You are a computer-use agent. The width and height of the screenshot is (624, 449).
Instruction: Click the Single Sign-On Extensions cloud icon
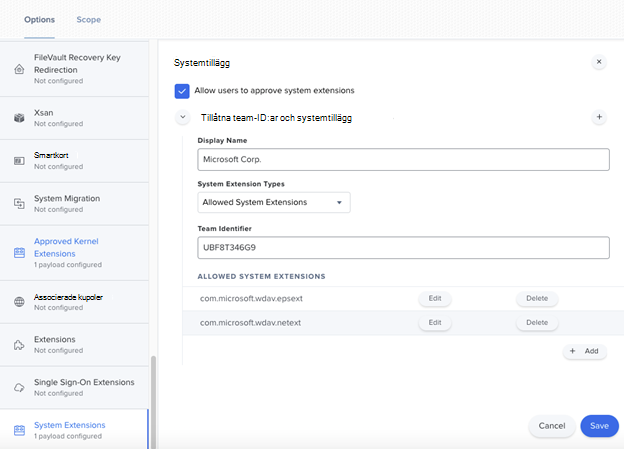tap(19, 387)
